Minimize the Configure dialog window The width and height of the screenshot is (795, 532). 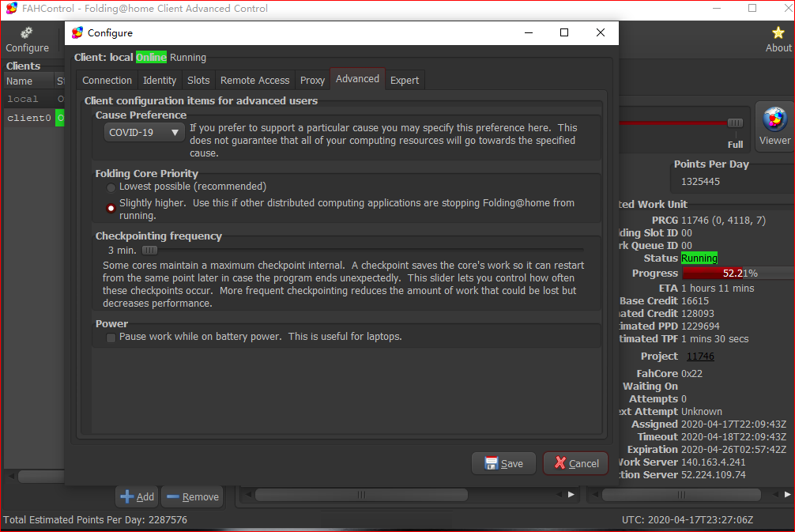point(529,32)
